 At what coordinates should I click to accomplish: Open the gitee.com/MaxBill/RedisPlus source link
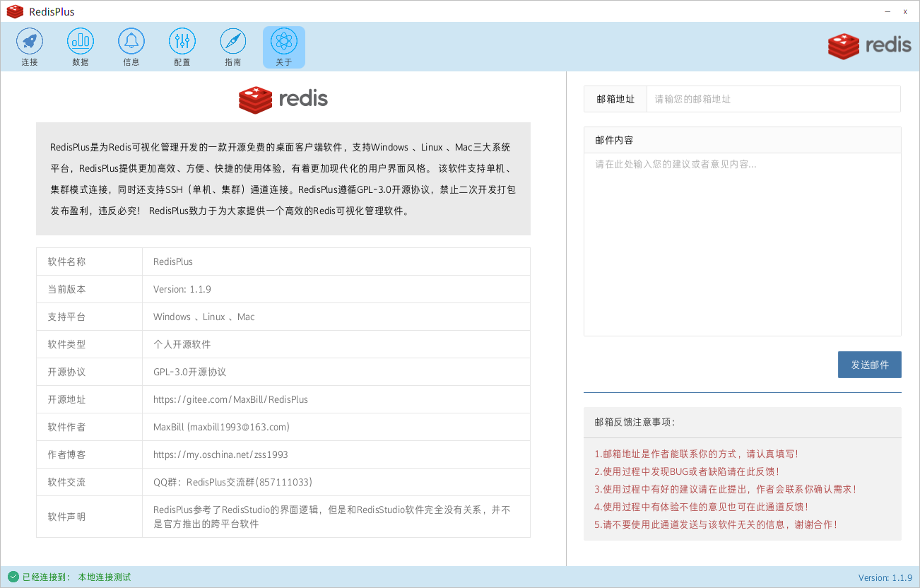point(230,399)
